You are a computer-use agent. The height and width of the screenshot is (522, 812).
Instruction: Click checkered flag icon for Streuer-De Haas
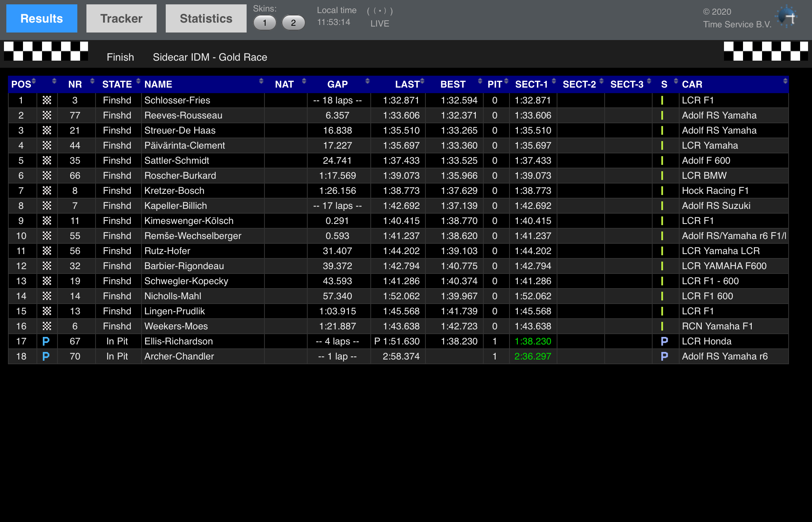pos(47,130)
